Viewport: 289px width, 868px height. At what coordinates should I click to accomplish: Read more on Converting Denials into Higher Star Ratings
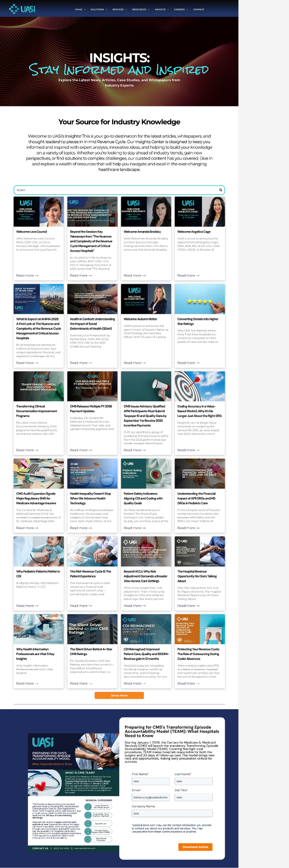(188, 363)
